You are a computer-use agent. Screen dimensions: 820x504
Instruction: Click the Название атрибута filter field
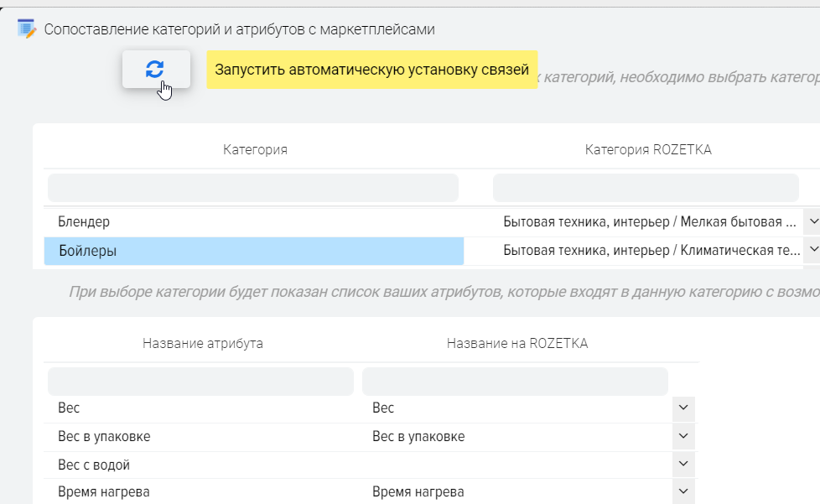201,382
